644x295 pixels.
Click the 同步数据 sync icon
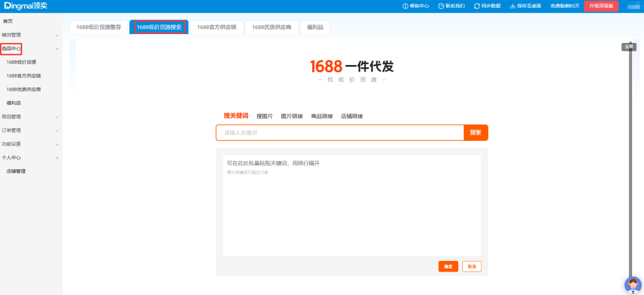click(477, 6)
